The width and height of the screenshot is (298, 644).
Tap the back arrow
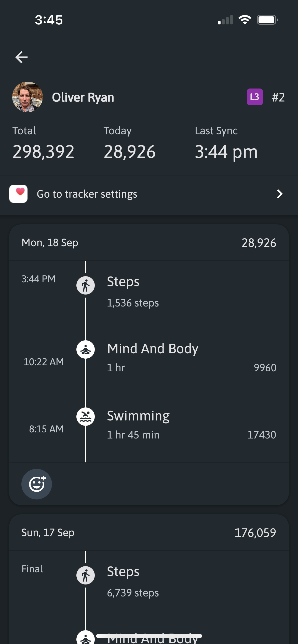tap(21, 57)
